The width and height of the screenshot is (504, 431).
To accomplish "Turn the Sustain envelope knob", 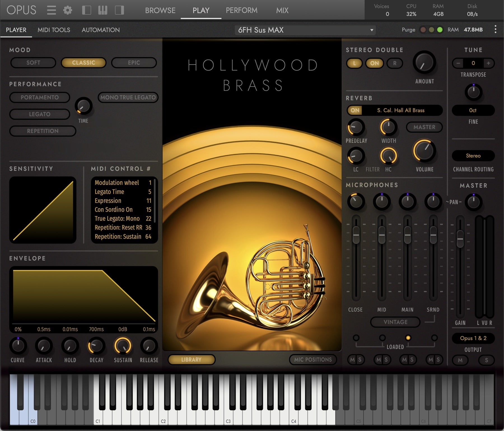I will point(123,347).
